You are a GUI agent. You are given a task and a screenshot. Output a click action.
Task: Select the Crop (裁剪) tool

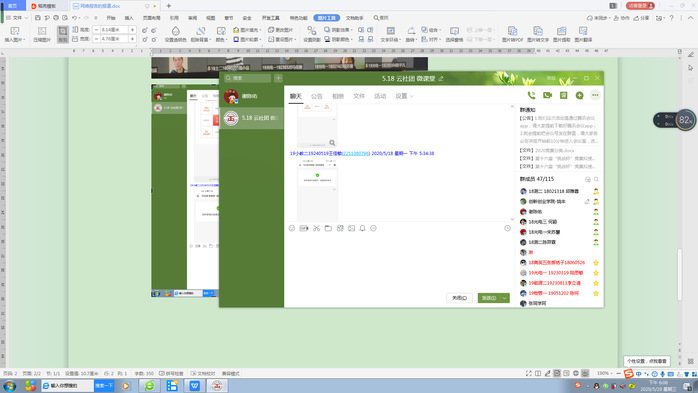(63, 34)
